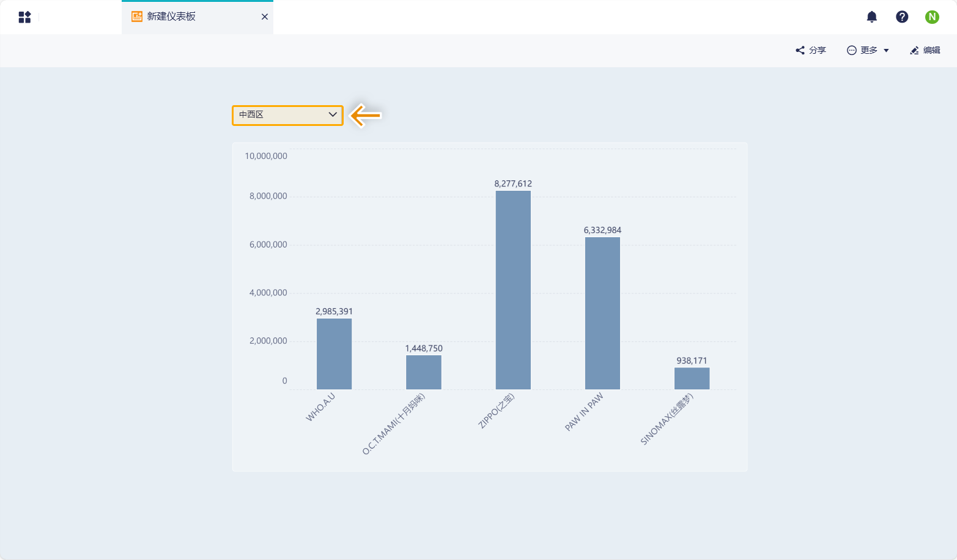Click the 10,000,000 y-axis value
The height and width of the screenshot is (560, 957).
point(266,156)
